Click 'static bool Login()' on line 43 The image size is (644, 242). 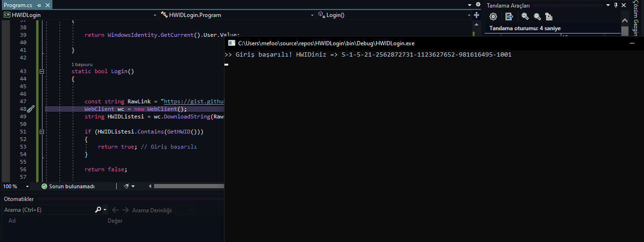[103, 71]
